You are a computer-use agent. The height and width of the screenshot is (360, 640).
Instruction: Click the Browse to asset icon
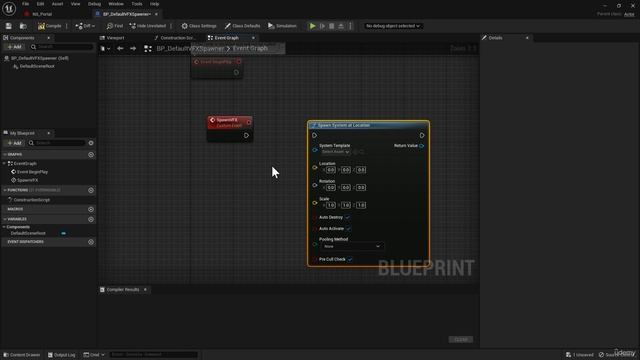pos(23,26)
